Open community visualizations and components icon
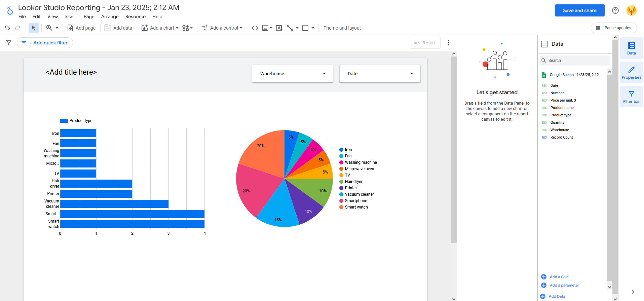 point(187,28)
